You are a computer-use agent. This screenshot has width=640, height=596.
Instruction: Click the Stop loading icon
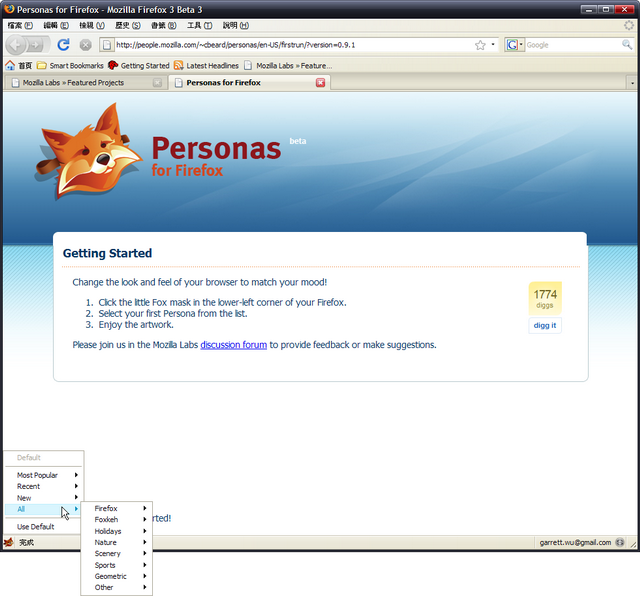(x=85, y=45)
